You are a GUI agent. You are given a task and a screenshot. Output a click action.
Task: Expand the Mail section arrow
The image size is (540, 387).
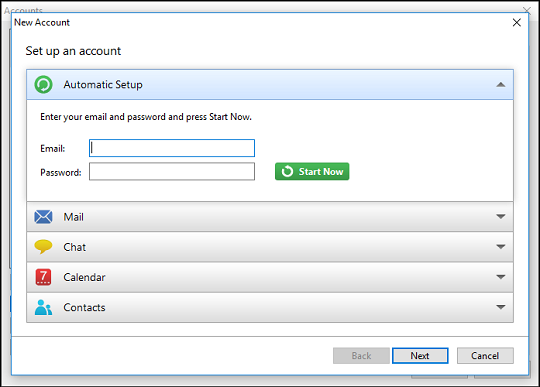[501, 217]
